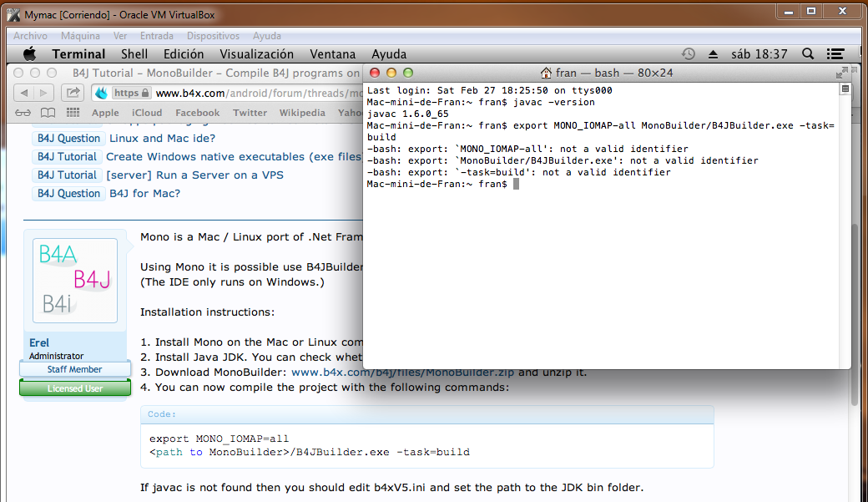Click Terminal prompt at the cursor line
This screenshot has width=868, height=502.
click(443, 184)
